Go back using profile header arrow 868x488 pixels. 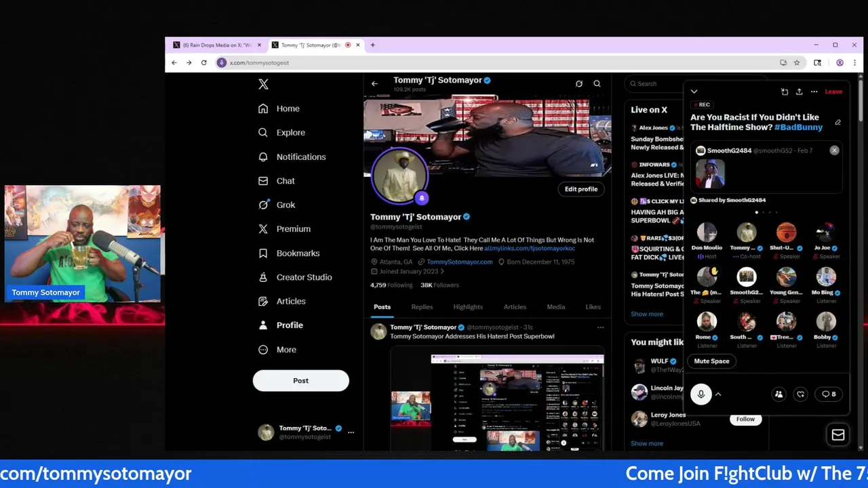click(374, 84)
